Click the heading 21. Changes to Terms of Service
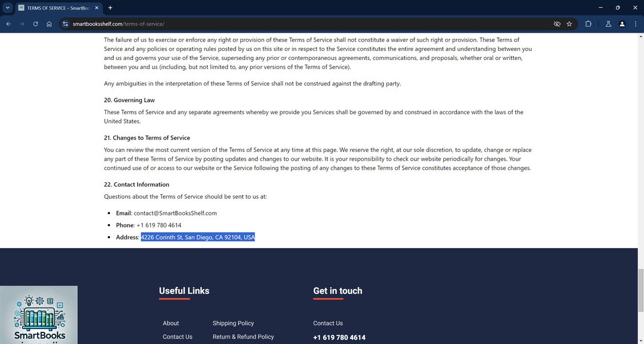This screenshot has height=344, width=644. [147, 138]
